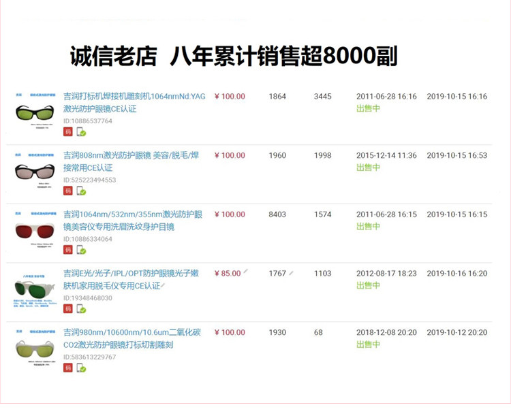Open 吉润打标机焊接机雕刻机1064nm product link
Screen dimensions: 511x420
point(134,103)
